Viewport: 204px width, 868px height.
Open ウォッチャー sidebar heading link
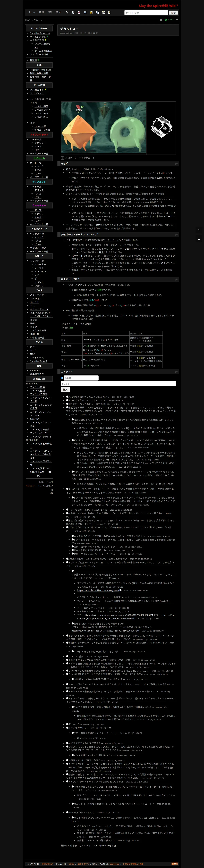click(39, 205)
